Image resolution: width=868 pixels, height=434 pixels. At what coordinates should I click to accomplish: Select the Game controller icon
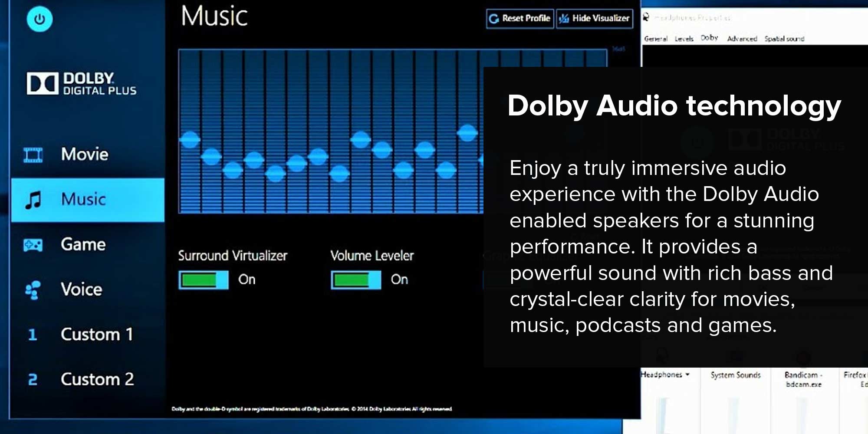33,245
